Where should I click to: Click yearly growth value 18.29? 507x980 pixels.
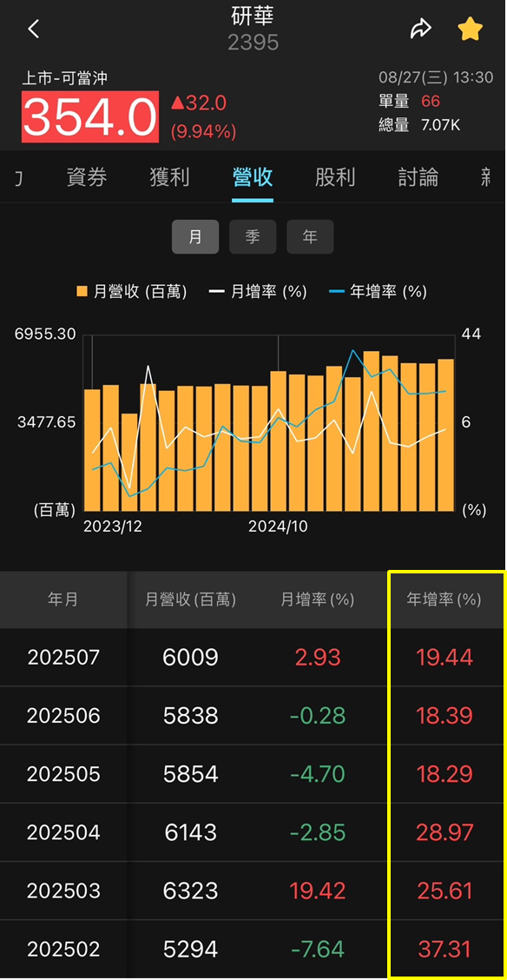point(444,774)
